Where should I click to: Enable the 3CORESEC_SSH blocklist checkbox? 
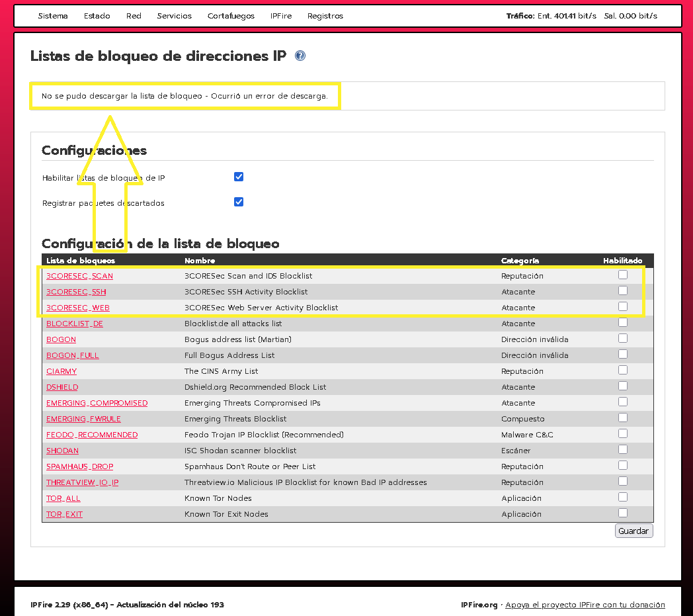pyautogui.click(x=623, y=291)
